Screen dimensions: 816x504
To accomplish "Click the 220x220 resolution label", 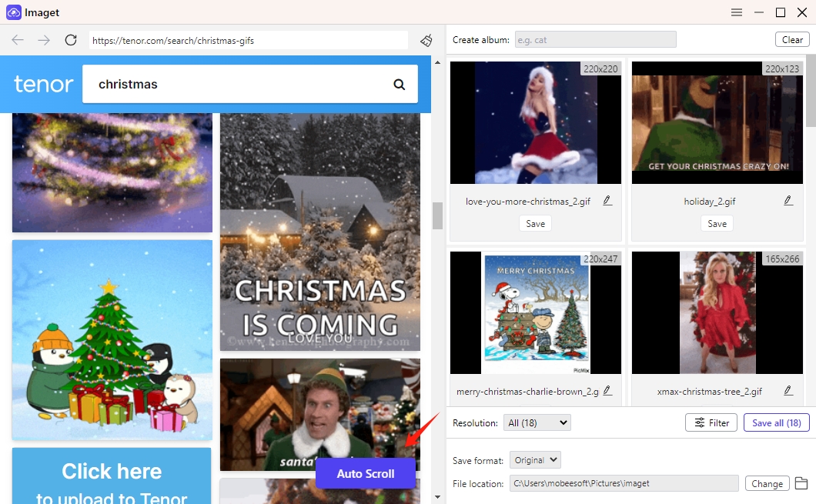I will click(x=600, y=68).
